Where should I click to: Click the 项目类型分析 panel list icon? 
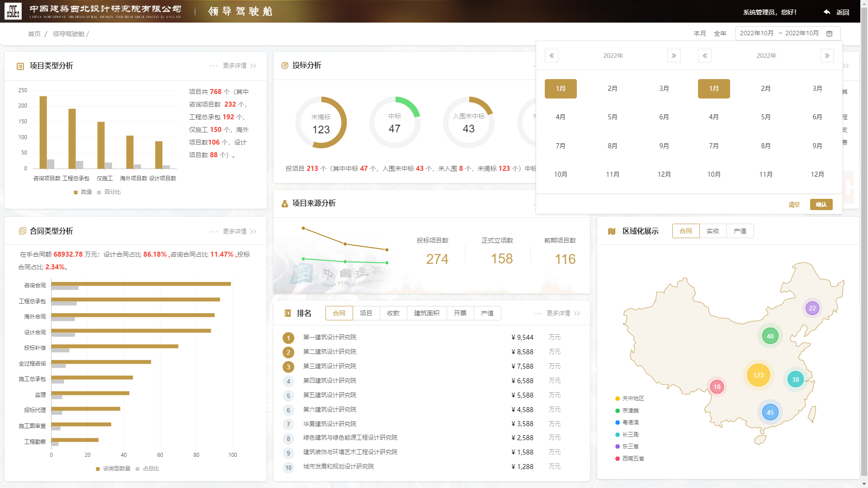point(20,66)
